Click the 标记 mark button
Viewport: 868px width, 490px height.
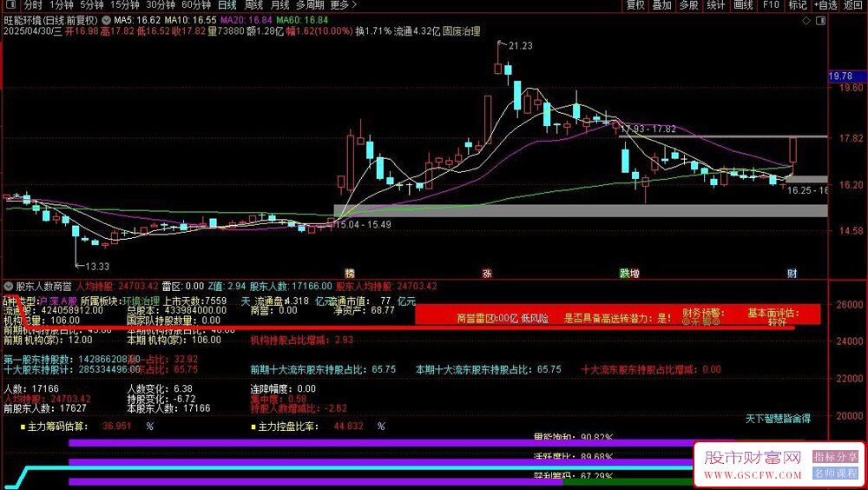(798, 5)
